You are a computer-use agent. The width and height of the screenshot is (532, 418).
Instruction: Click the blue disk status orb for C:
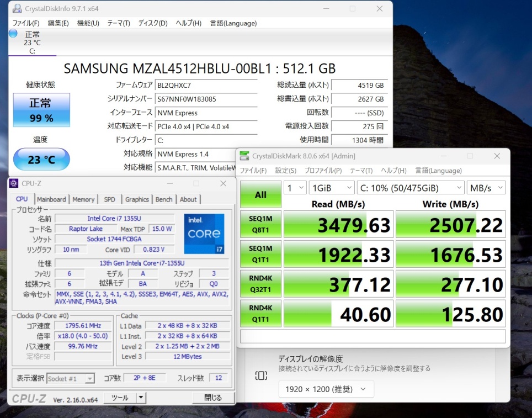(13, 34)
